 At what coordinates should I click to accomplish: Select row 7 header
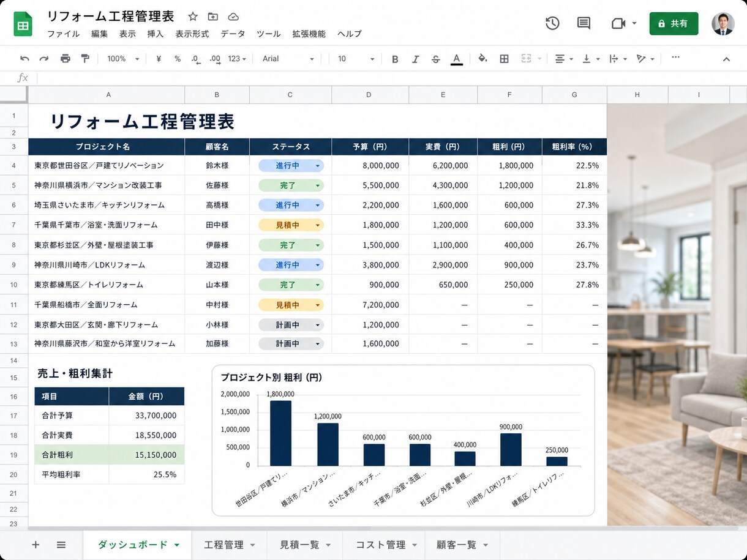click(13, 225)
